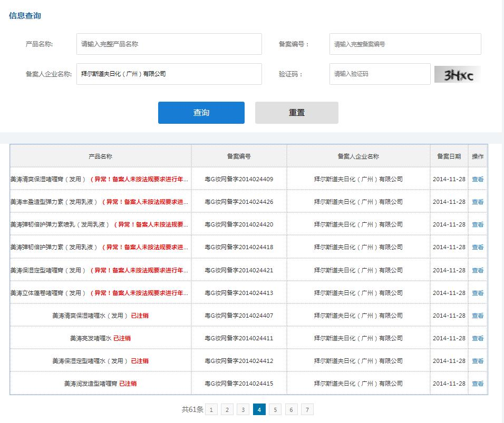Viewport: 504px width, 423px height.
Task: Click 查看 for record 2014024415
Action: [x=478, y=383]
